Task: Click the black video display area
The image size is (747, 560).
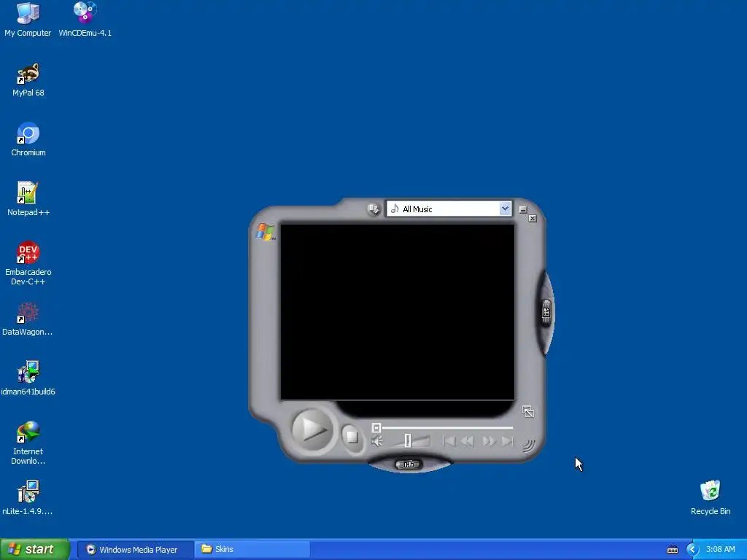Action: click(398, 312)
